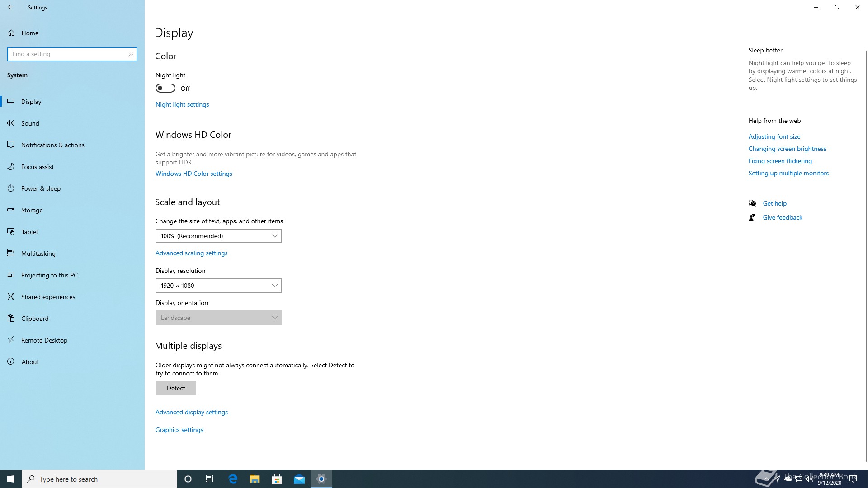Open Setting up multiple monitors link
Image resolution: width=868 pixels, height=488 pixels.
pyautogui.click(x=788, y=173)
